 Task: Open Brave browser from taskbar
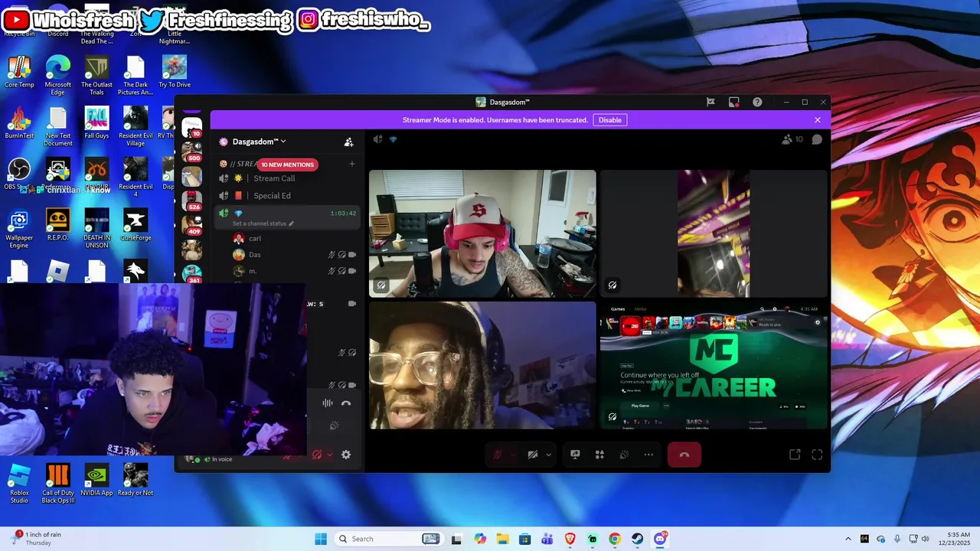570,539
